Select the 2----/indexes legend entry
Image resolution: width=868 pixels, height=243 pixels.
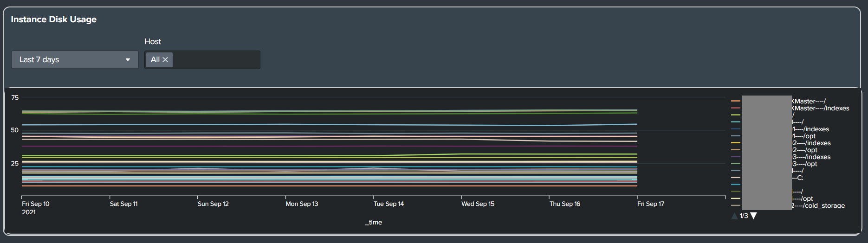(811, 143)
